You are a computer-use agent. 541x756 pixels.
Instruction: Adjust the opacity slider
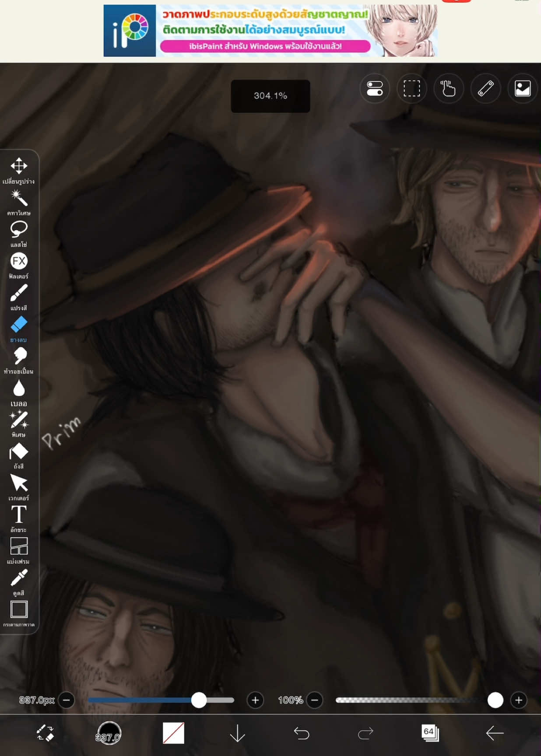[419, 700]
